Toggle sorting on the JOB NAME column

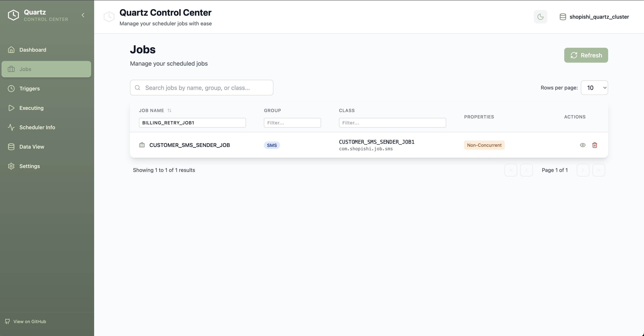point(170,110)
